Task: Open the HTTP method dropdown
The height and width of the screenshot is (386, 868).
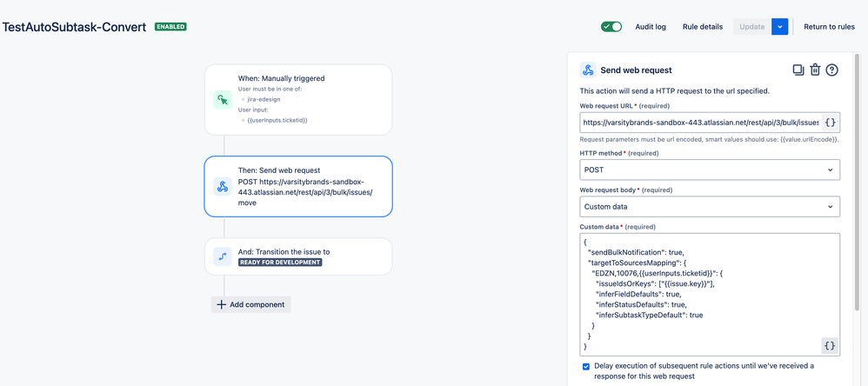Action: pos(710,170)
